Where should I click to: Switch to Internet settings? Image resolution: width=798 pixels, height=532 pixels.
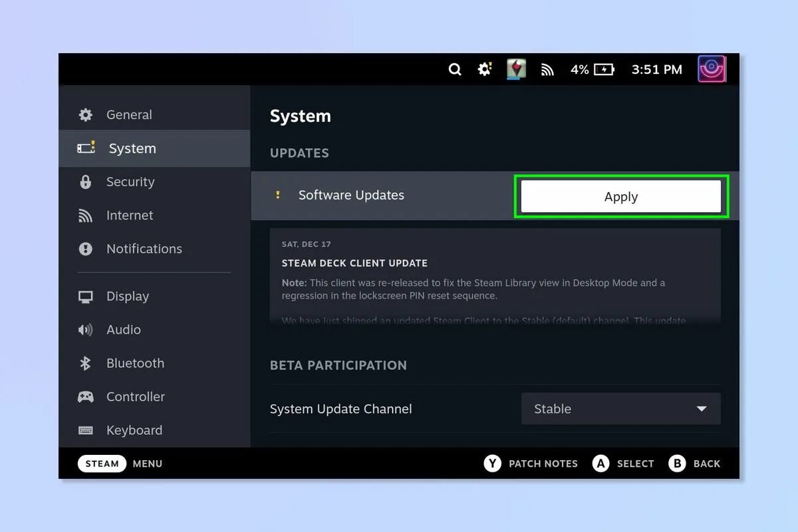154,215
